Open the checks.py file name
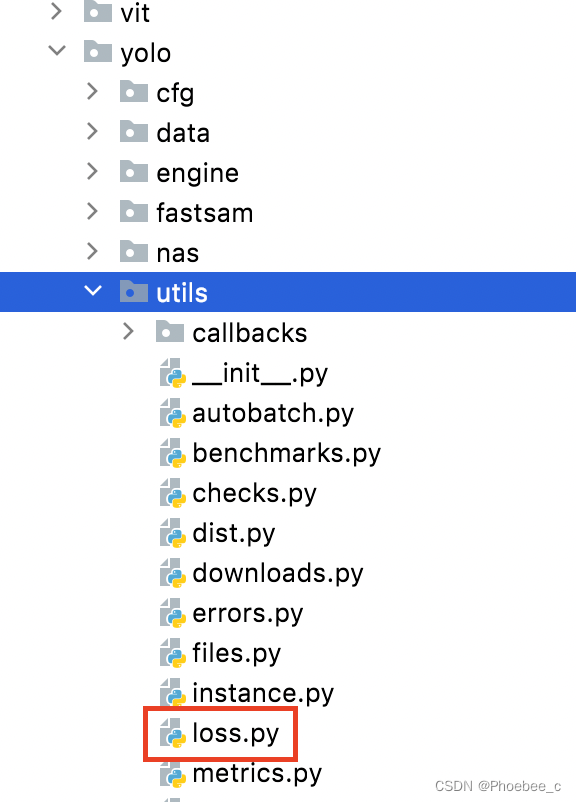The image size is (576, 802). [x=255, y=494]
